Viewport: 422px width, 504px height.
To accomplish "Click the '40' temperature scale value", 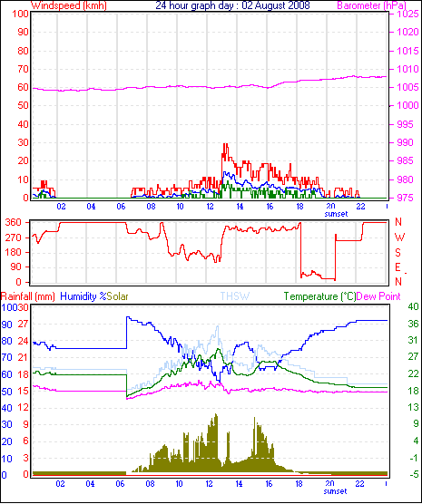I will pos(413,306).
